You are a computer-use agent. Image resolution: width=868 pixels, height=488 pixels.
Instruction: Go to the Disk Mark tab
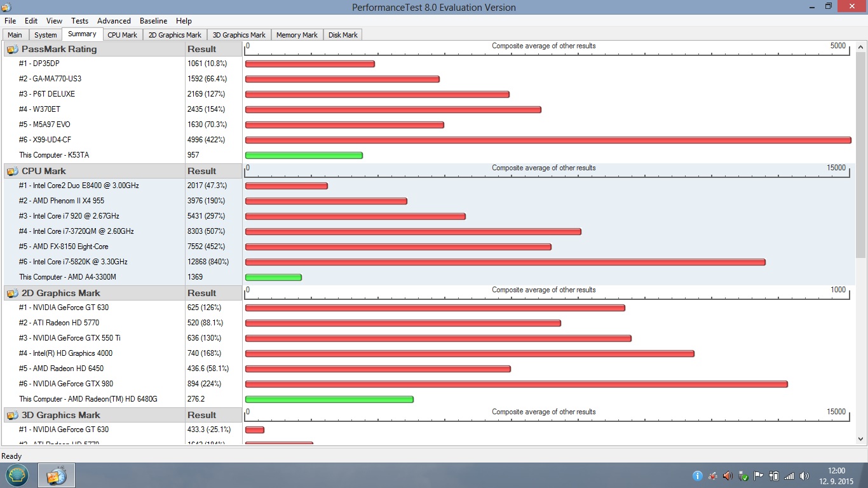click(x=343, y=35)
